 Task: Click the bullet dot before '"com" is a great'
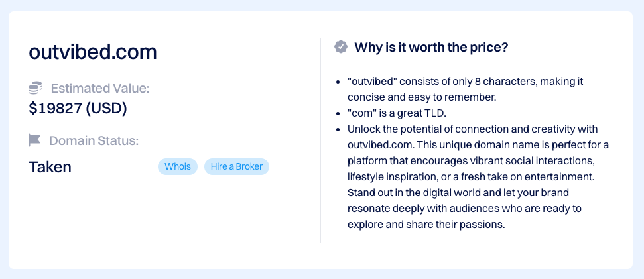(x=338, y=113)
